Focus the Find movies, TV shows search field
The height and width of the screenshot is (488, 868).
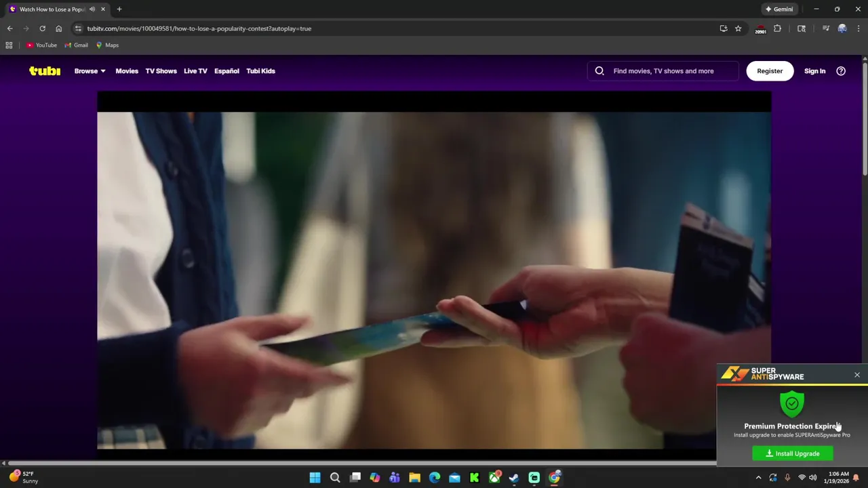pyautogui.click(x=663, y=70)
